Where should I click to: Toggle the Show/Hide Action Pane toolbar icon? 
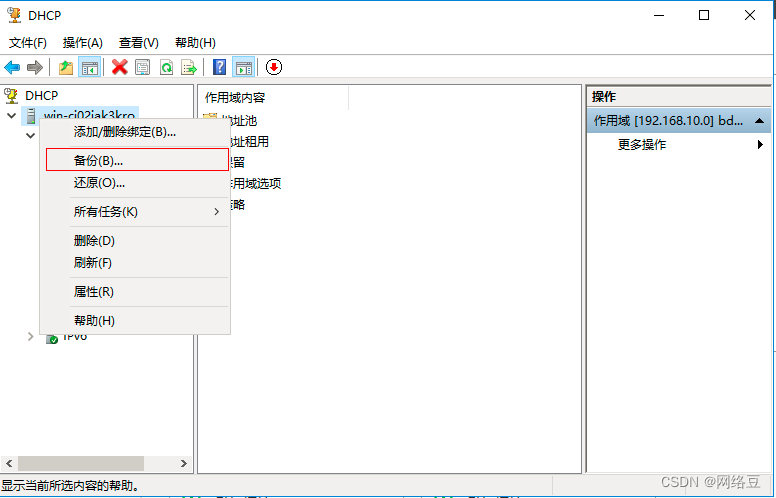click(243, 67)
